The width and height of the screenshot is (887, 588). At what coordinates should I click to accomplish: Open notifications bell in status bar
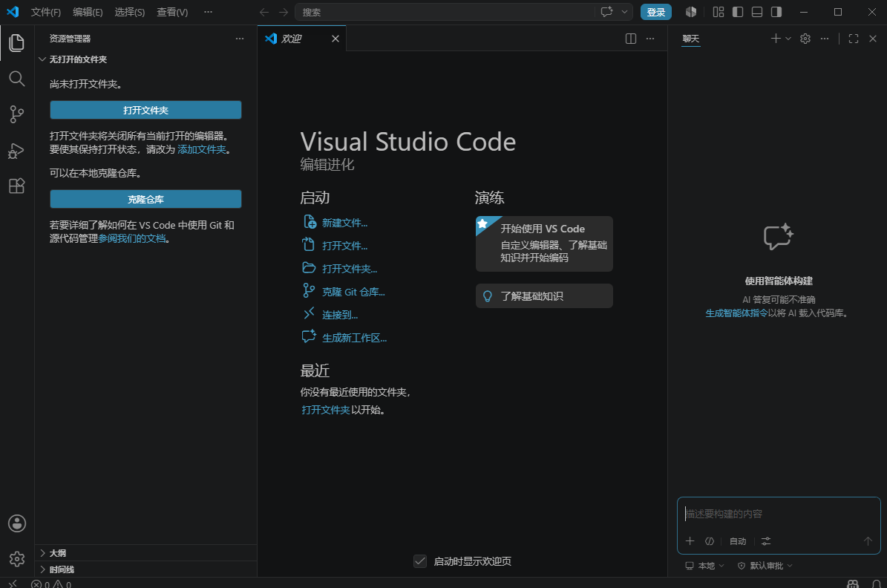pos(877,584)
